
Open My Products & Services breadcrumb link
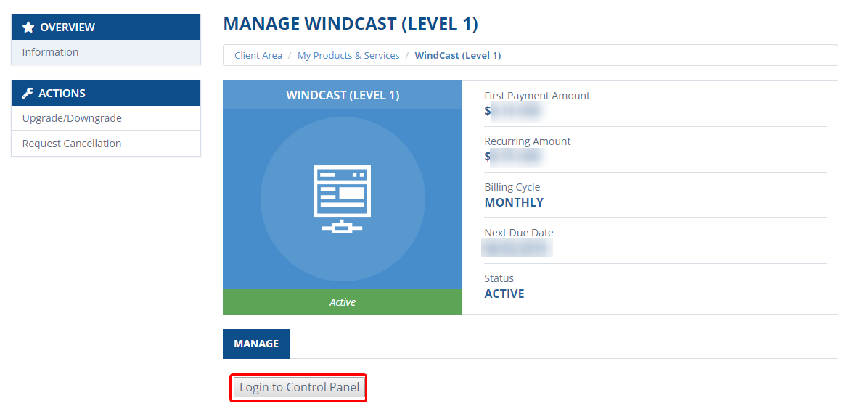pyautogui.click(x=348, y=55)
